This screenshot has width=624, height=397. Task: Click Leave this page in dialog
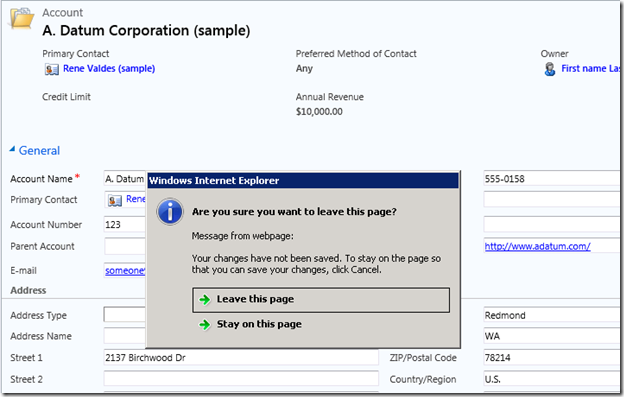321,300
